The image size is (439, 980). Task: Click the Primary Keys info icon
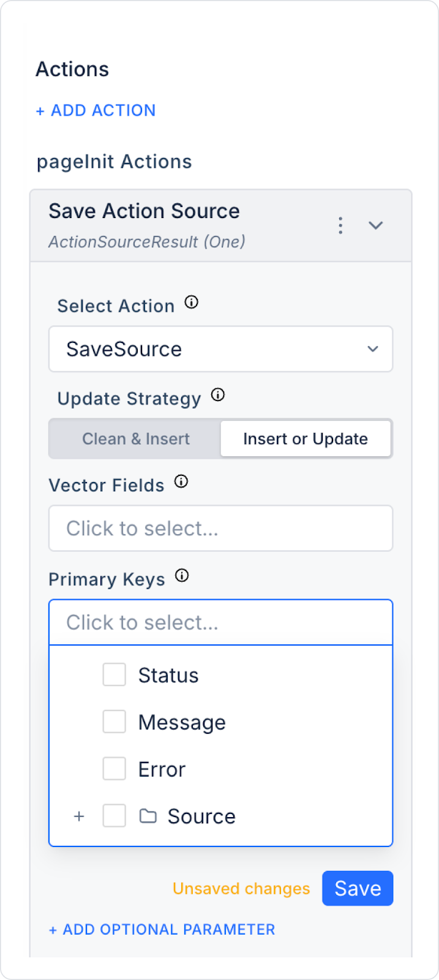click(182, 575)
